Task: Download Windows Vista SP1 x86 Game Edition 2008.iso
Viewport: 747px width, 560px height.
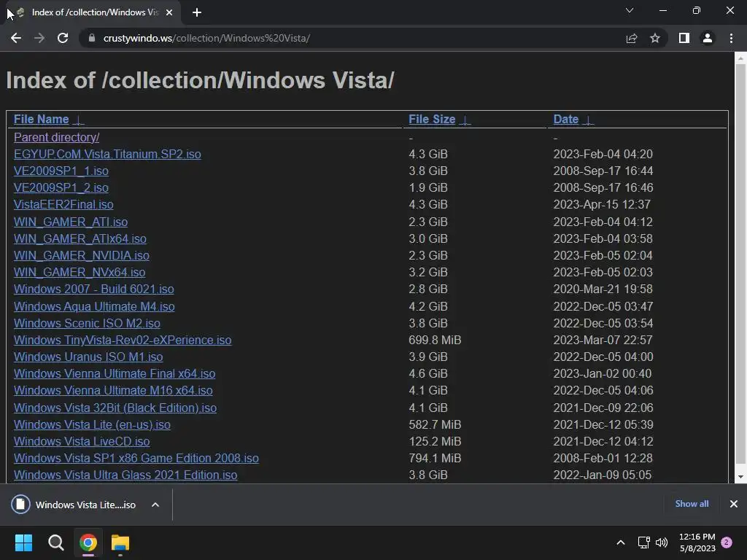Action: pyautogui.click(x=136, y=458)
